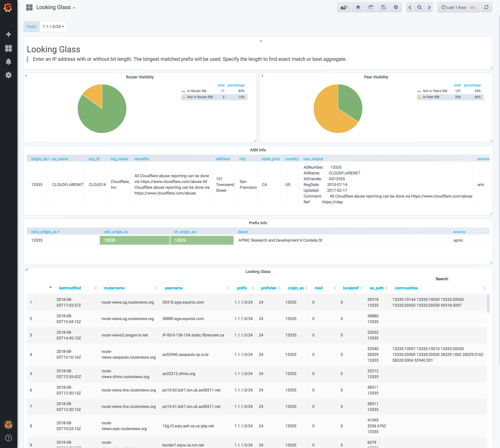Click the Add panel toolbar icon
This screenshot has height=448, width=500.
[x=344, y=7]
